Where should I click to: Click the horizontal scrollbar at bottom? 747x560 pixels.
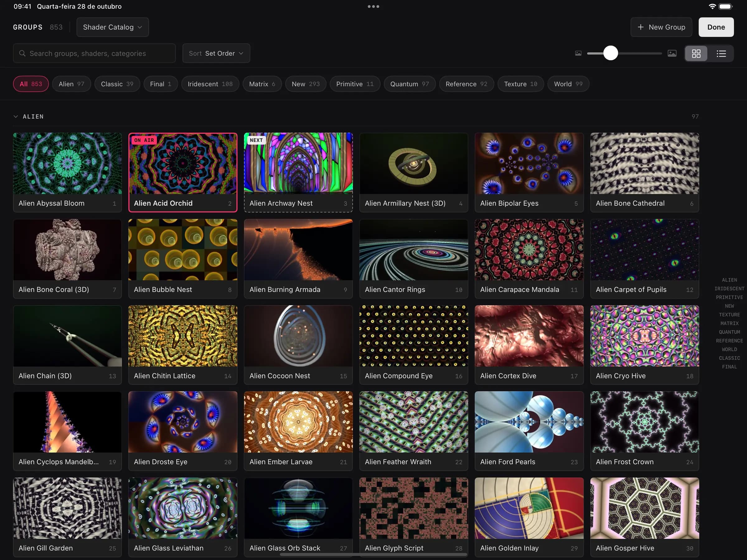tap(373, 554)
